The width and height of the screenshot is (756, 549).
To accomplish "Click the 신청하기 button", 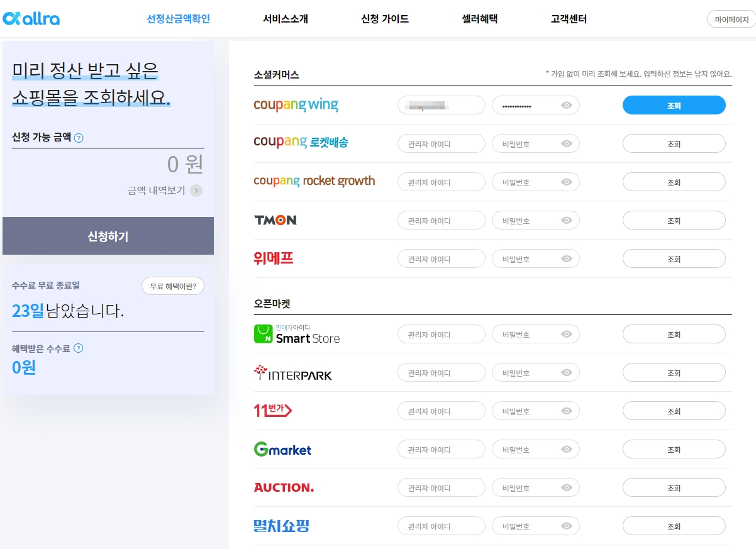I will [108, 236].
